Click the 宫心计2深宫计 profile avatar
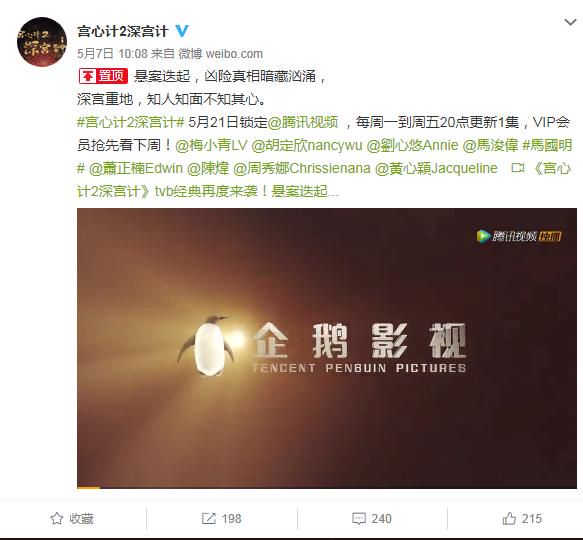The width and height of the screenshot is (583, 540). [42, 42]
